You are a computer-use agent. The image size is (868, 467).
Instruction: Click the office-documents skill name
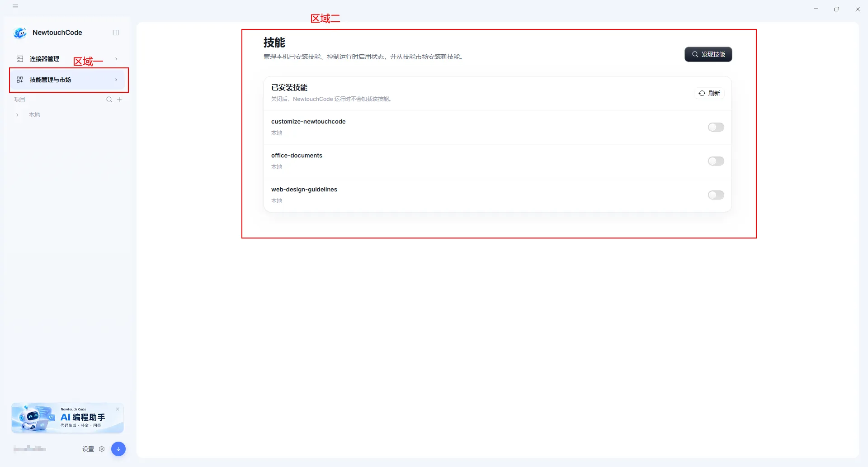[297, 155]
